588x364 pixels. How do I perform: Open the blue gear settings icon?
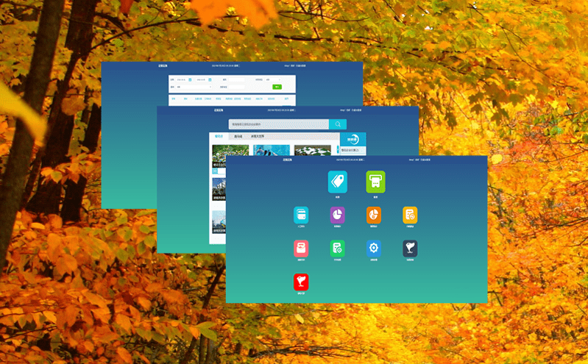374,249
